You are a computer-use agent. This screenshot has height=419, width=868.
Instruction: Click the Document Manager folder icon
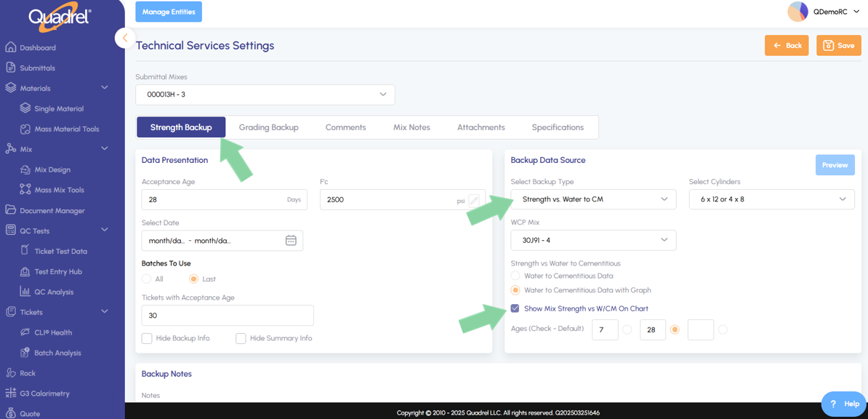pos(10,210)
